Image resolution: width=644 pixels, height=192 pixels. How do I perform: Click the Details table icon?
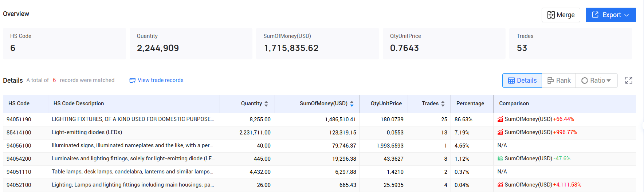[x=511, y=81]
